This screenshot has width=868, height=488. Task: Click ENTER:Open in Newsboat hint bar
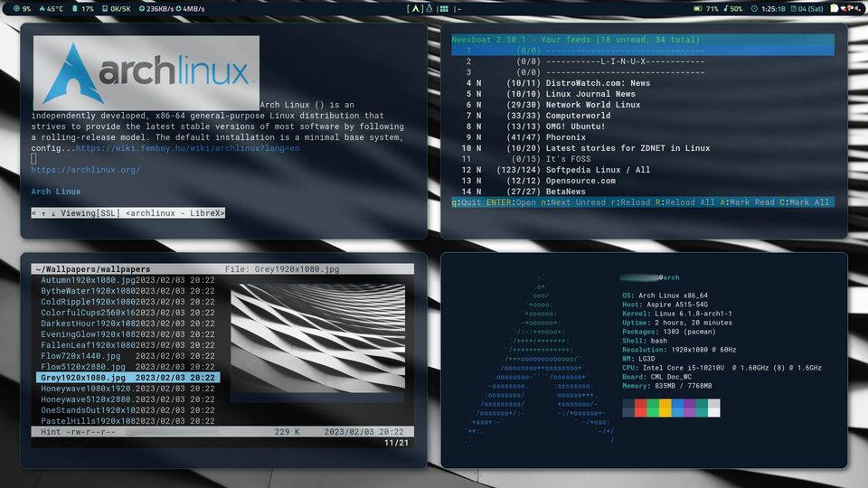tap(511, 202)
